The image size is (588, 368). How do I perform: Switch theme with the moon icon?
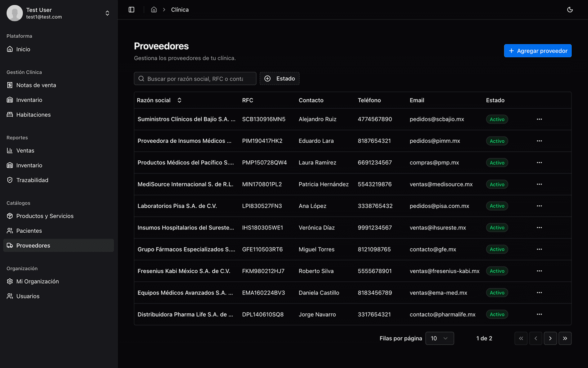[x=570, y=9]
